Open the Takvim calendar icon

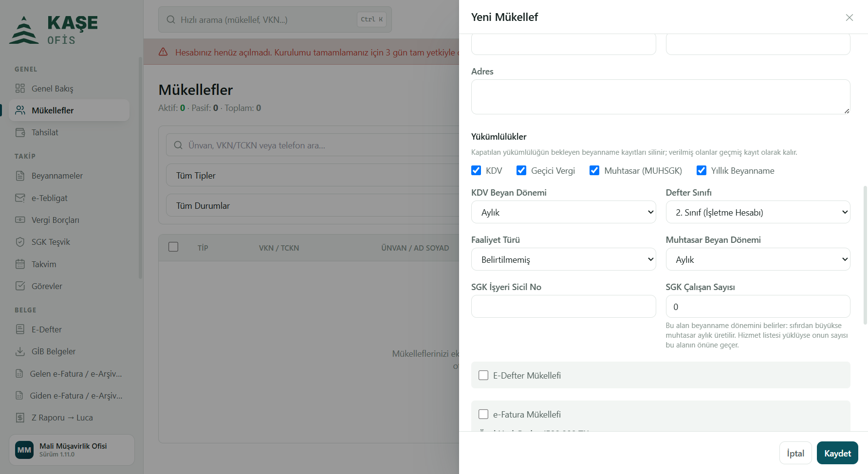(x=20, y=264)
